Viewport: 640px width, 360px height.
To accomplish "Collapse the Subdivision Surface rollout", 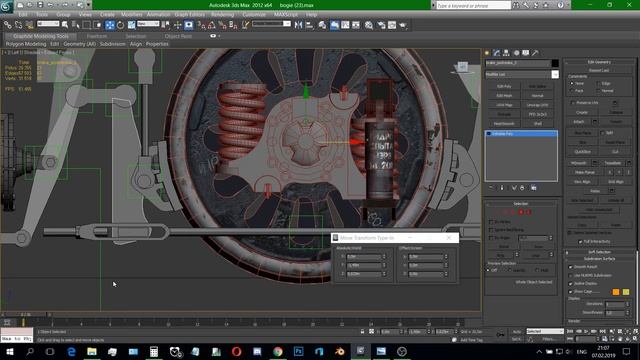I will [599, 259].
